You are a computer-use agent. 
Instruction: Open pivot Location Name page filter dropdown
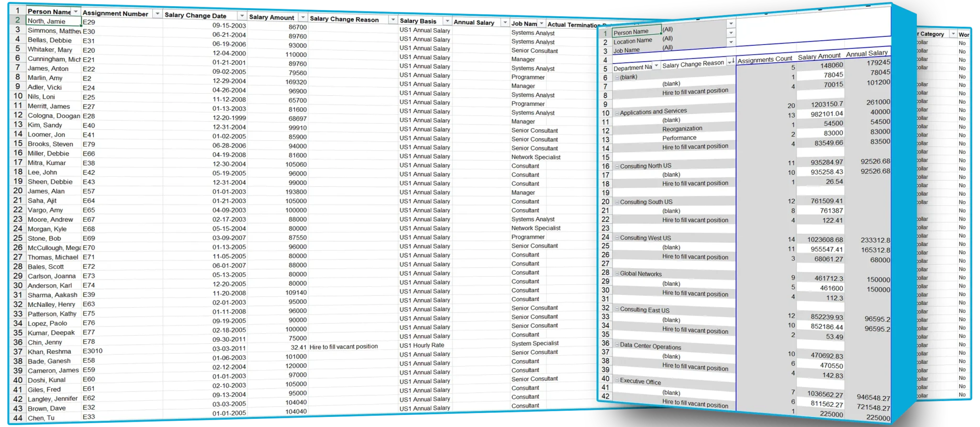(x=730, y=33)
